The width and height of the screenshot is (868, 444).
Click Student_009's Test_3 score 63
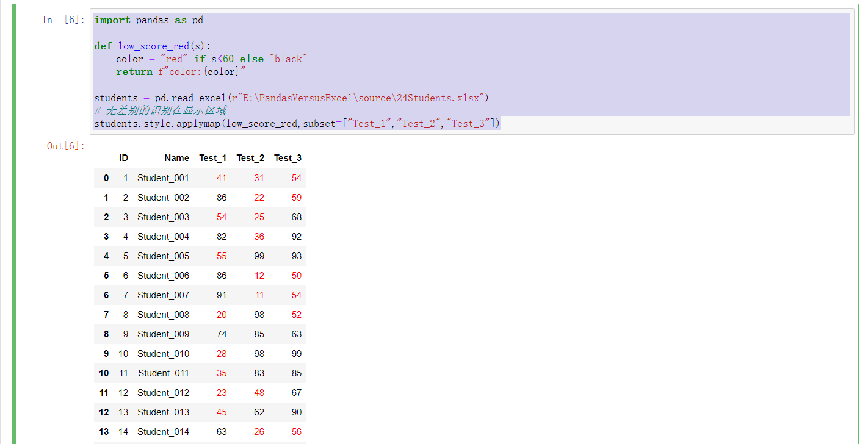point(297,334)
